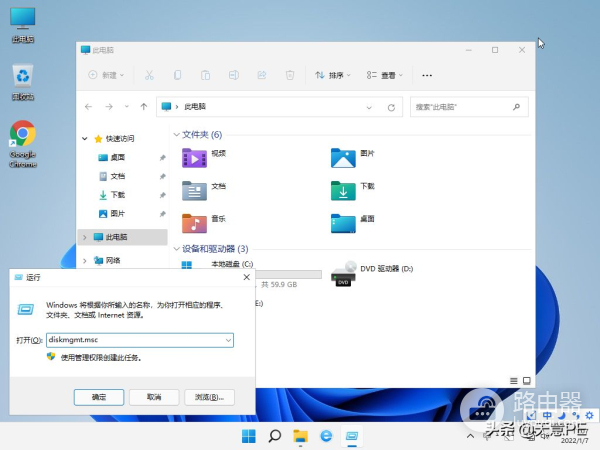Image resolution: width=600 pixels, height=450 pixels.
Task: Open the 视频 (Videos) folder icon
Action: (x=194, y=156)
